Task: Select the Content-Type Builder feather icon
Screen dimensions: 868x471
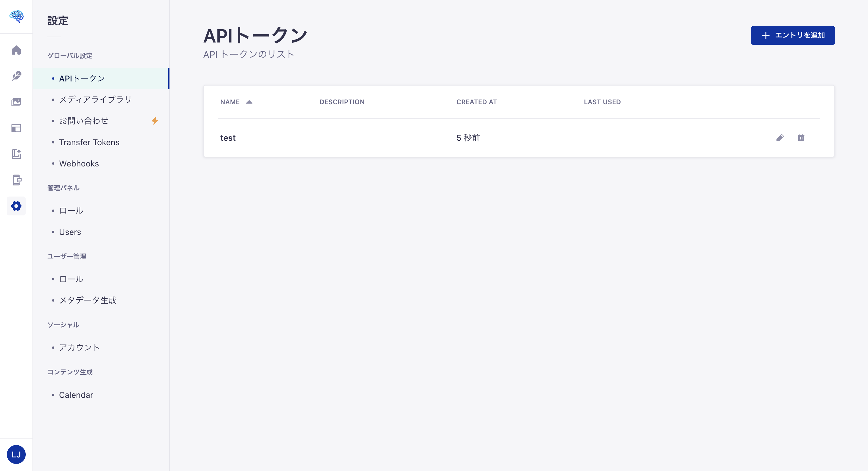Action: (x=16, y=76)
